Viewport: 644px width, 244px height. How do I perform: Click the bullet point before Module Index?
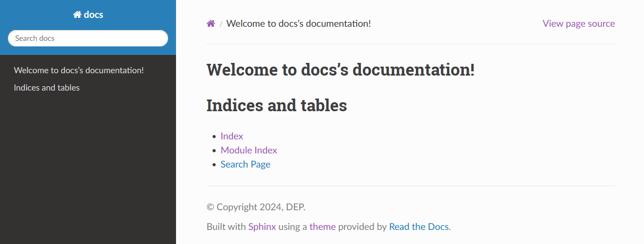click(x=214, y=151)
